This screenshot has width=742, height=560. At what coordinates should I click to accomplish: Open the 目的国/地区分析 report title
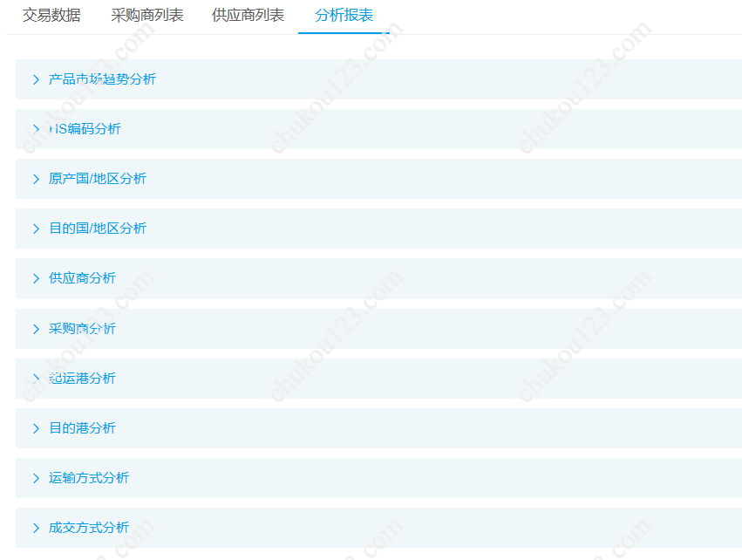point(98,229)
